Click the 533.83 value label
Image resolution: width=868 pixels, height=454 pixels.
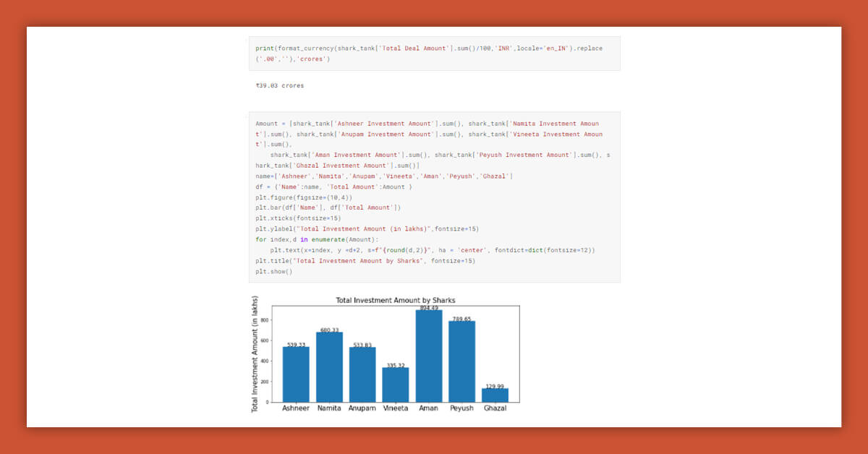point(363,345)
